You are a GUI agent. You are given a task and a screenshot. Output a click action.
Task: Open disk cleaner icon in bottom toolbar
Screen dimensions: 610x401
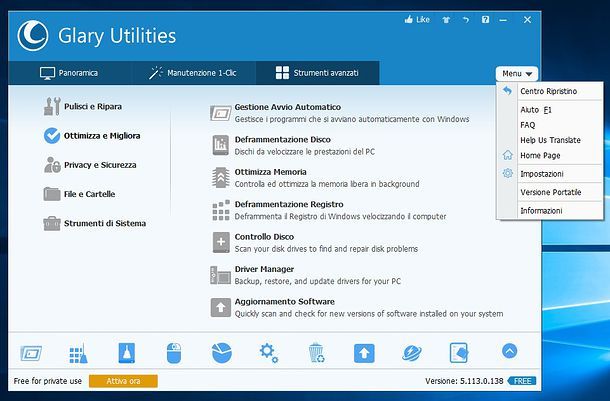pos(126,353)
